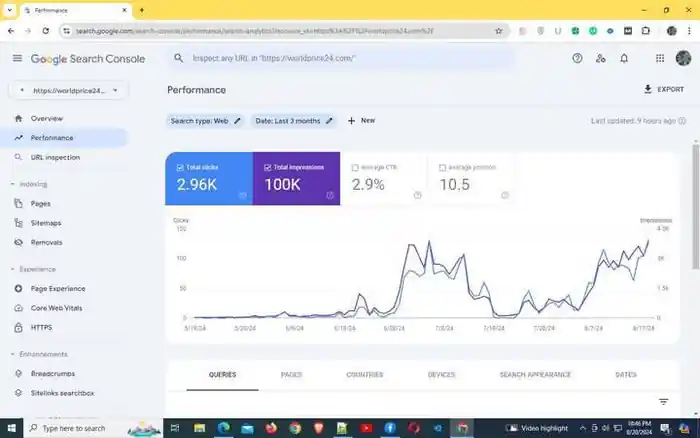Open the Help question mark icon
This screenshot has height=438, width=700.
tap(577, 58)
